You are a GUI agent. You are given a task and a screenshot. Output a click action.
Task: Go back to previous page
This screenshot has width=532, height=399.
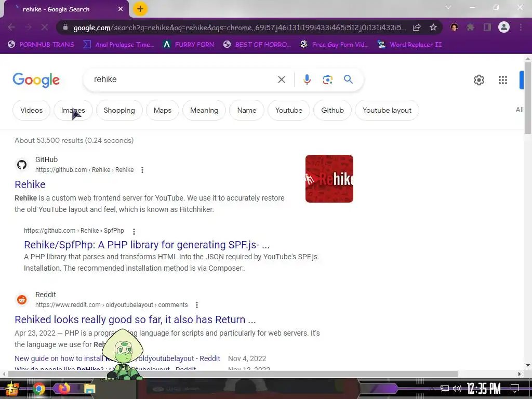[x=11, y=27]
